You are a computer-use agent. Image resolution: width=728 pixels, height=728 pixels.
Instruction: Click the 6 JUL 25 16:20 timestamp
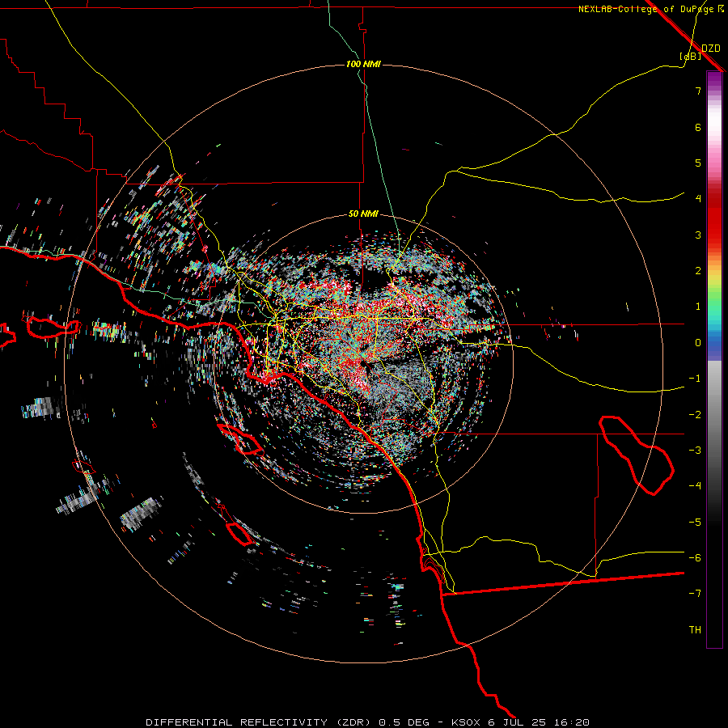pyautogui.click(x=539, y=722)
